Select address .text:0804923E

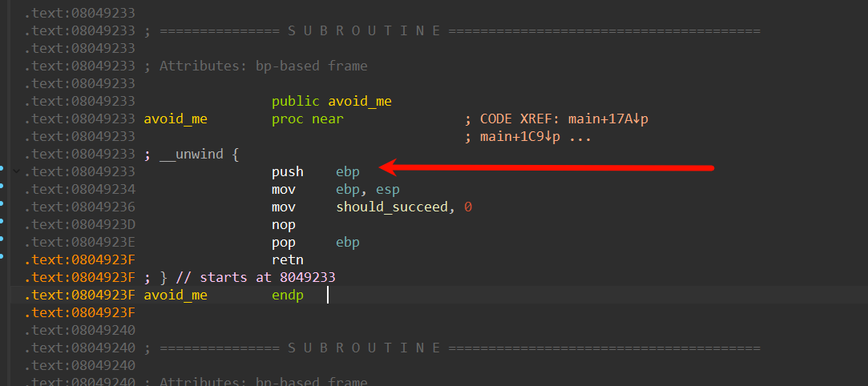(x=79, y=243)
